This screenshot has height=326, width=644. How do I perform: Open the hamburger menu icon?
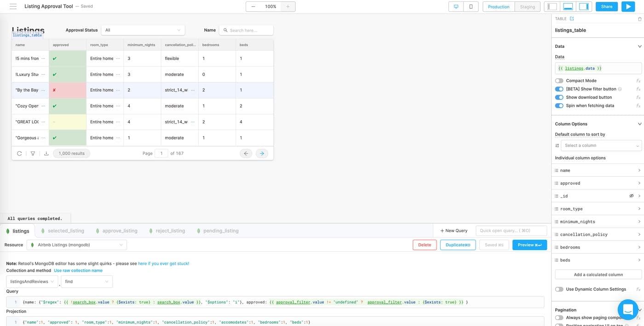(x=13, y=6)
